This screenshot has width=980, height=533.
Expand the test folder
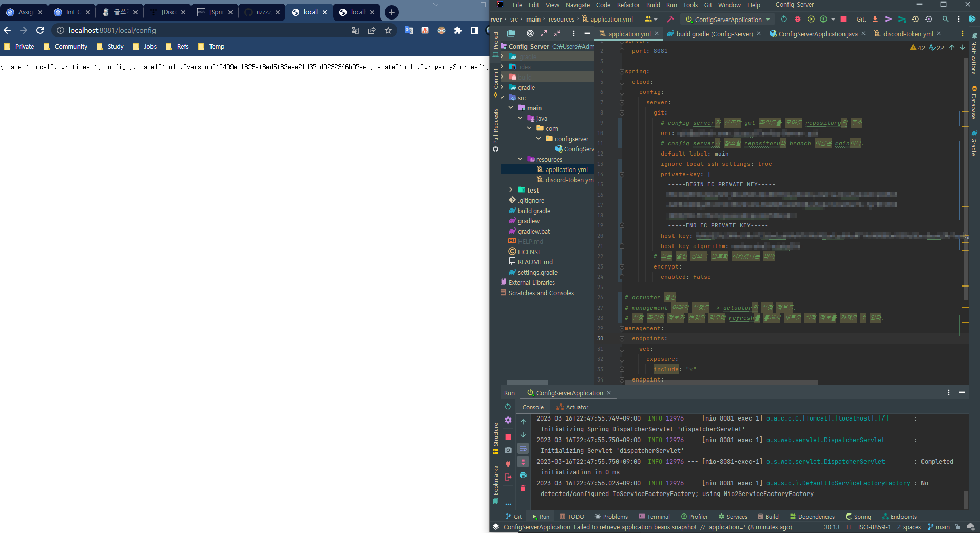pyautogui.click(x=511, y=190)
